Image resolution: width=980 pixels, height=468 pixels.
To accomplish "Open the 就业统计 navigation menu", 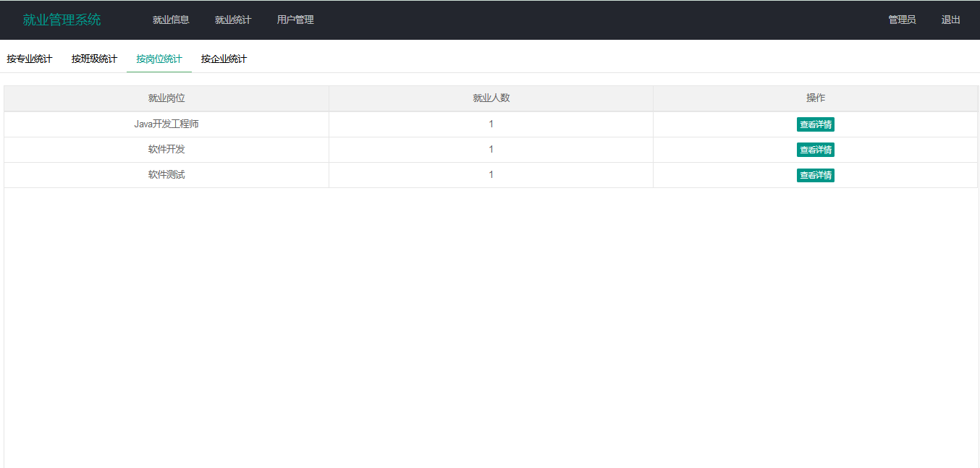I will (233, 20).
